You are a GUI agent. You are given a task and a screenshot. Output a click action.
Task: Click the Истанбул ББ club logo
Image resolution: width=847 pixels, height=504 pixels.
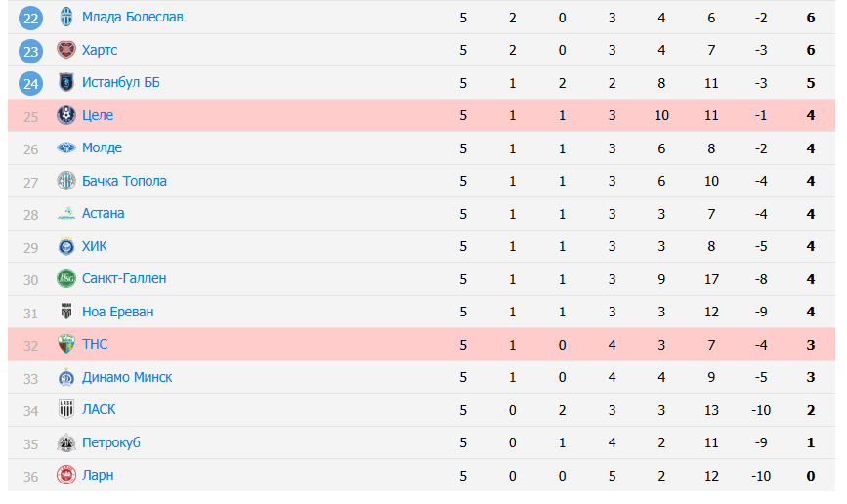click(x=66, y=83)
